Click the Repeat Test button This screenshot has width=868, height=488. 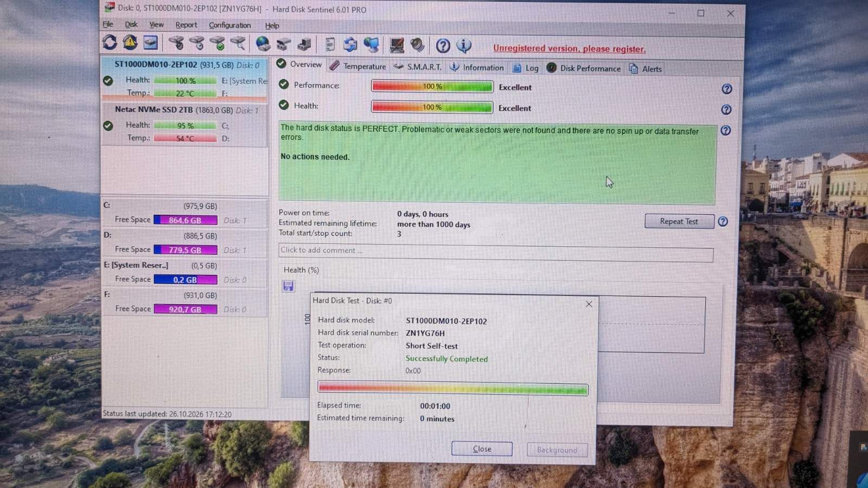tap(679, 221)
